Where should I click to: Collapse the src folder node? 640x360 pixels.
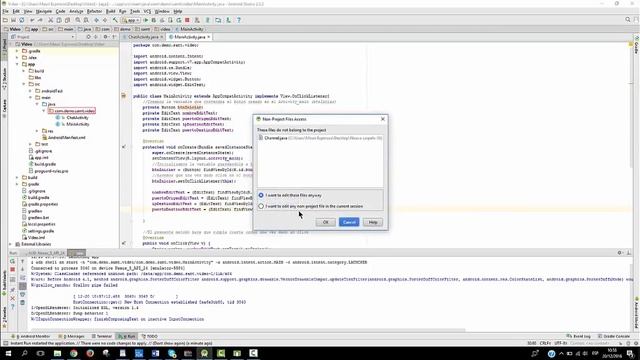coord(24,84)
